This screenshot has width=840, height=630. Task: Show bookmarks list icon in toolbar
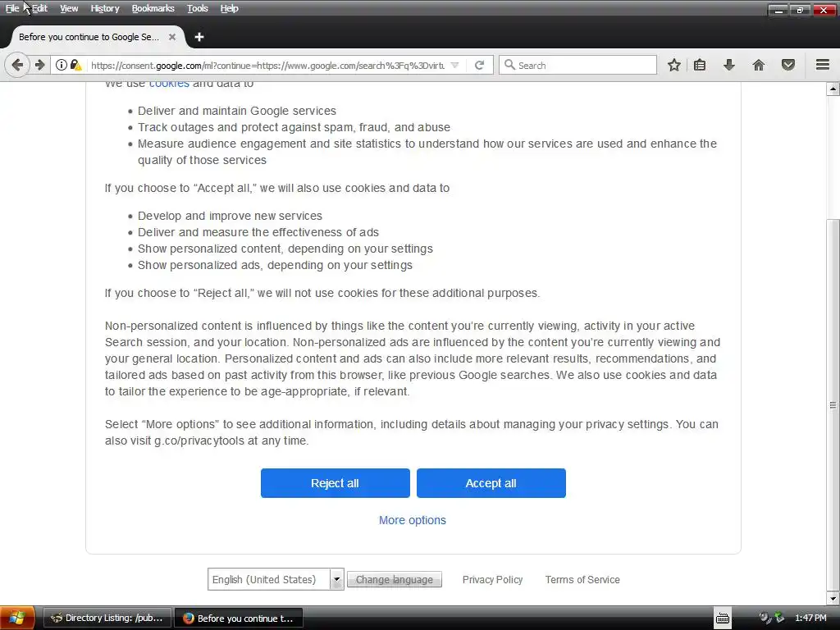[x=700, y=66]
